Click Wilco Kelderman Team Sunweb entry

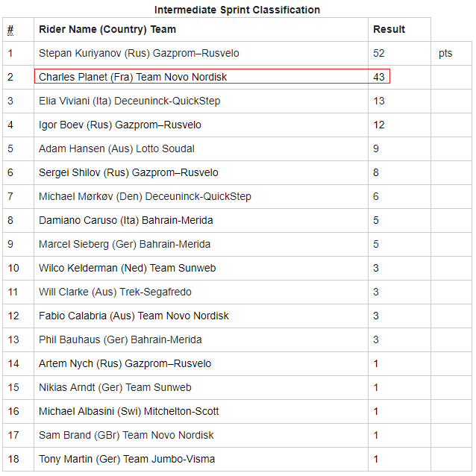pyautogui.click(x=127, y=268)
